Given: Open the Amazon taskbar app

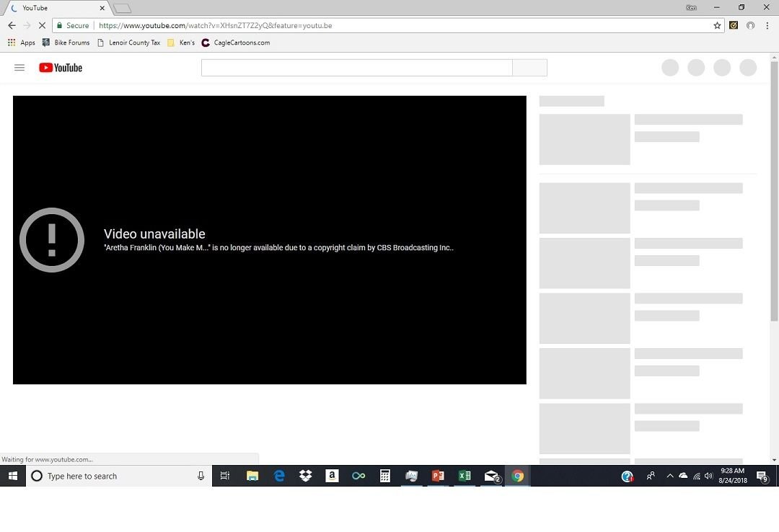Looking at the screenshot, I should coord(332,476).
